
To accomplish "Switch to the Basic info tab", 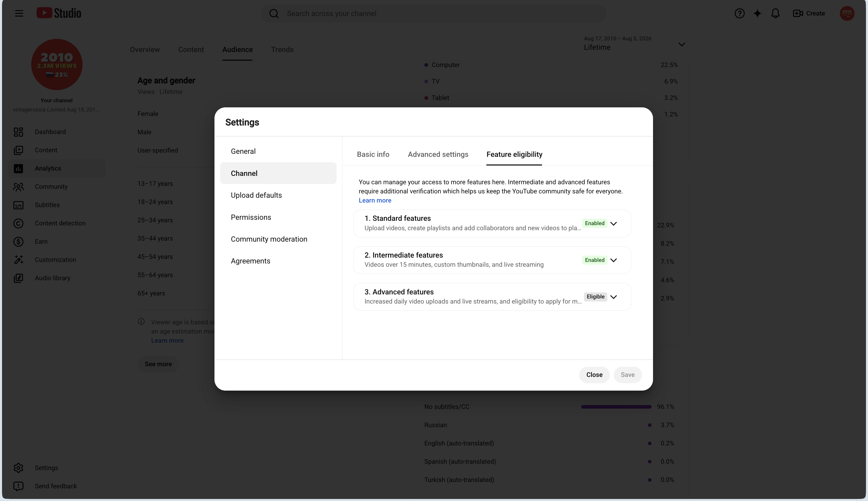I will (x=373, y=155).
